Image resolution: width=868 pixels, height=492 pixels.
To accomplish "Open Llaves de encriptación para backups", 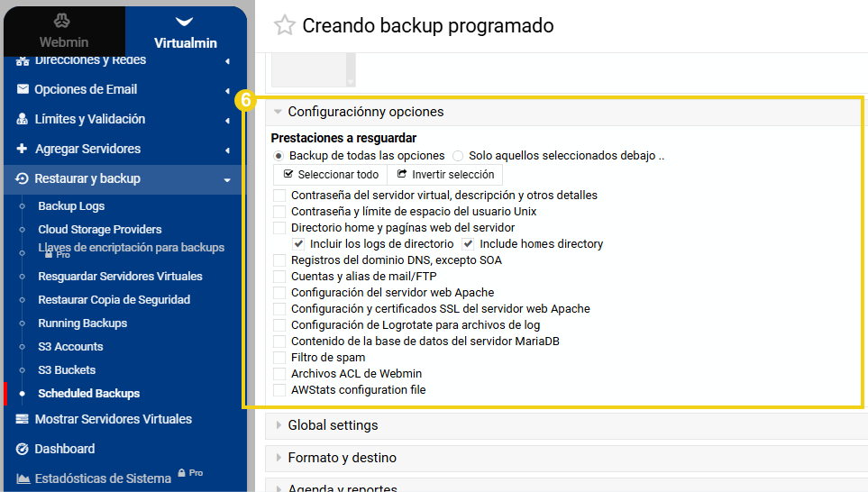I will point(132,248).
